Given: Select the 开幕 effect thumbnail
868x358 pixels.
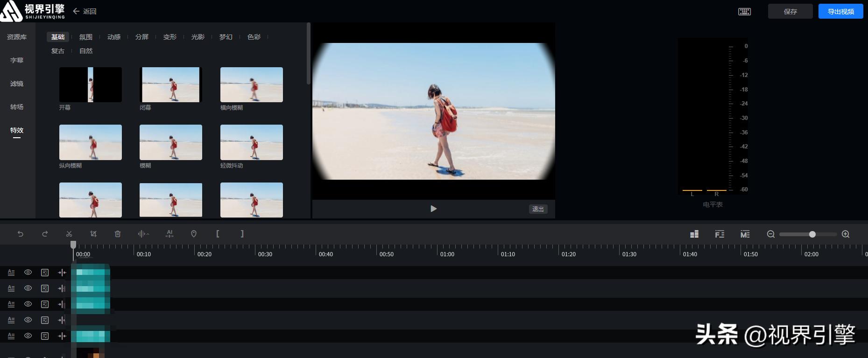Looking at the screenshot, I should (91, 85).
